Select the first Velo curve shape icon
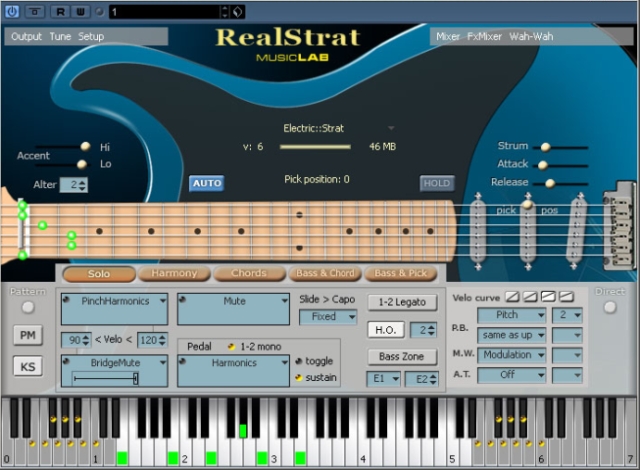The image size is (640, 470). tap(512, 296)
